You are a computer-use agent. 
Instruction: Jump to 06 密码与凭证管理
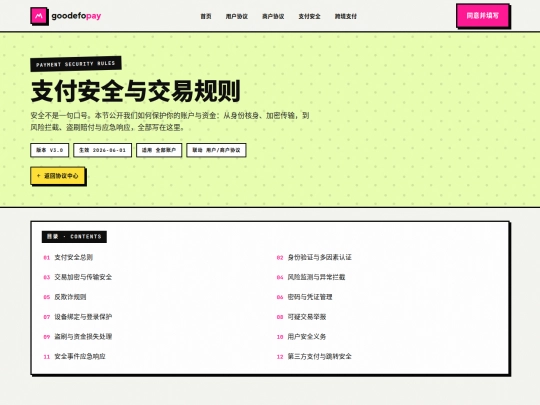click(304, 297)
